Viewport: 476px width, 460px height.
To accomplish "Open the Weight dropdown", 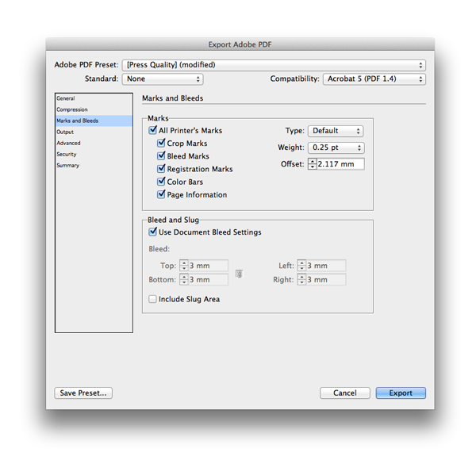I will point(336,148).
